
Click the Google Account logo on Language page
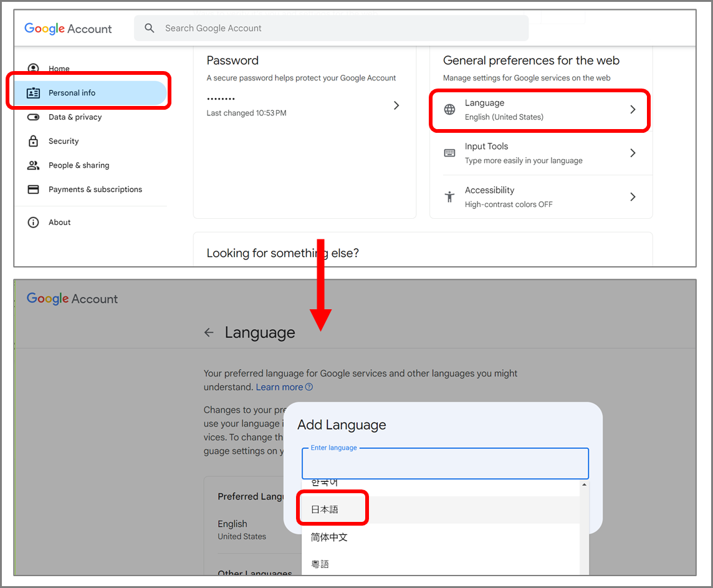pyautogui.click(x=72, y=299)
